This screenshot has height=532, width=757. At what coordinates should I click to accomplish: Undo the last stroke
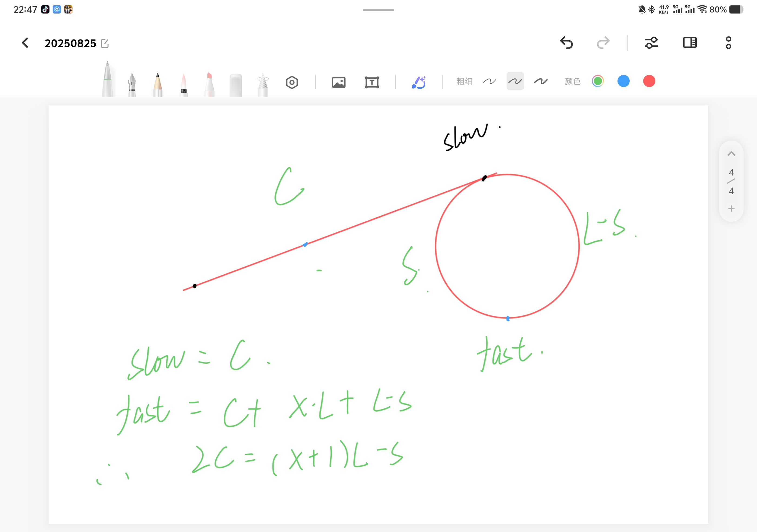[566, 43]
